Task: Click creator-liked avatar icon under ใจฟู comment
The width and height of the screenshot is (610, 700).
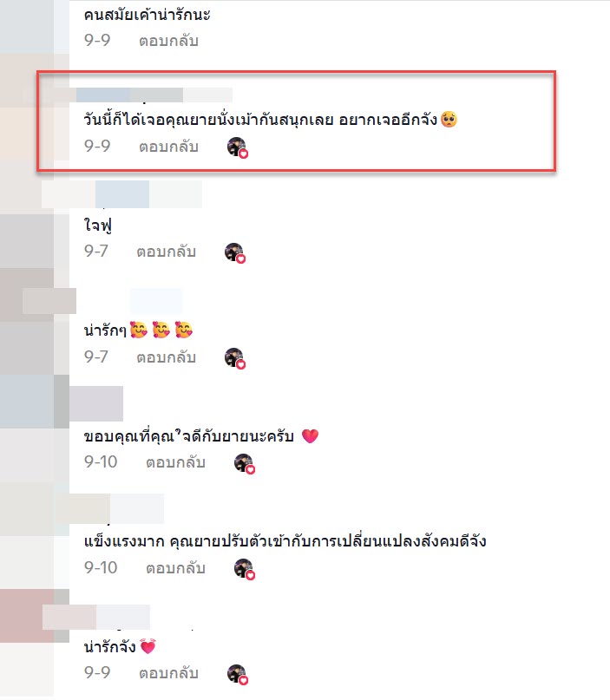Action: (x=235, y=252)
